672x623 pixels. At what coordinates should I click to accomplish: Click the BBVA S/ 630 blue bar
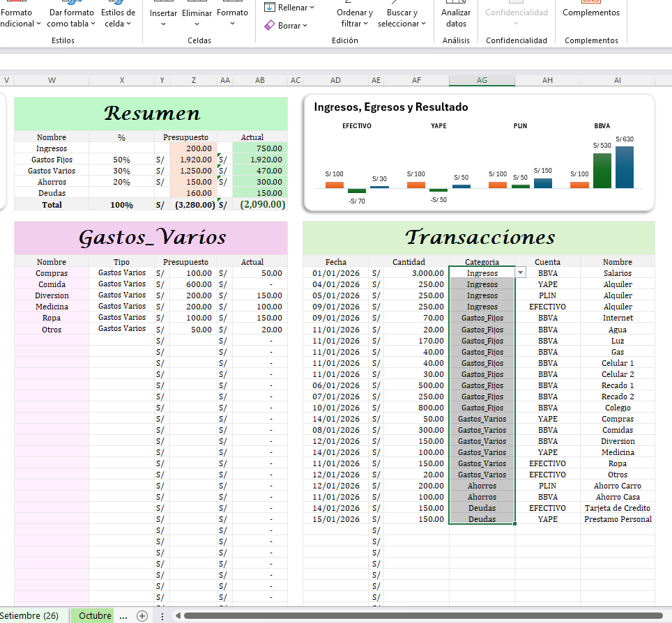coord(625,167)
